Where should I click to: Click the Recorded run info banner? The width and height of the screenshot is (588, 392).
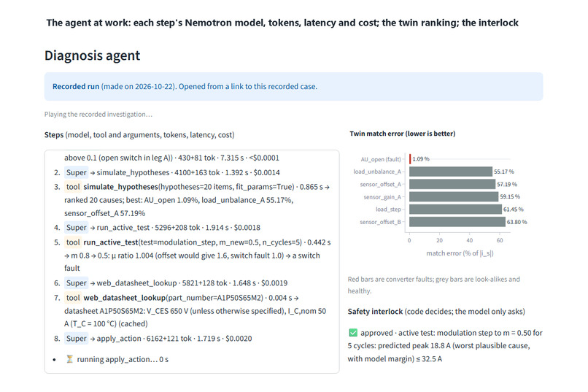point(293,86)
